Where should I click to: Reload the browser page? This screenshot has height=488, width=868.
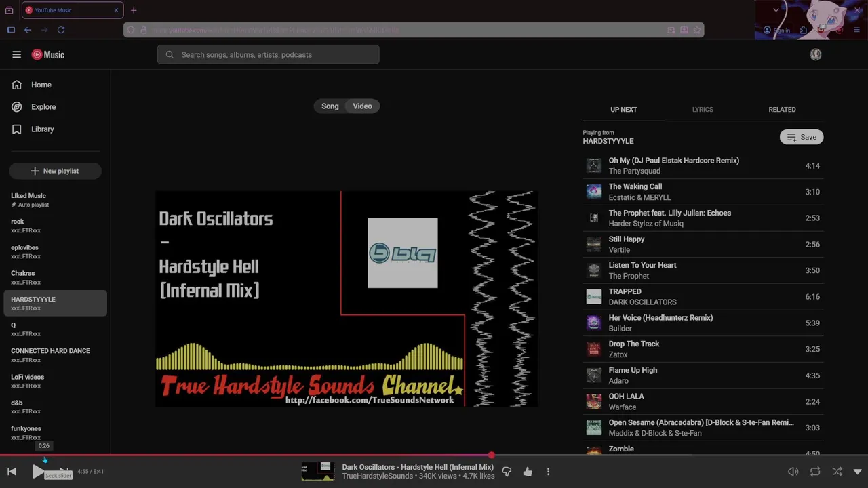(61, 30)
